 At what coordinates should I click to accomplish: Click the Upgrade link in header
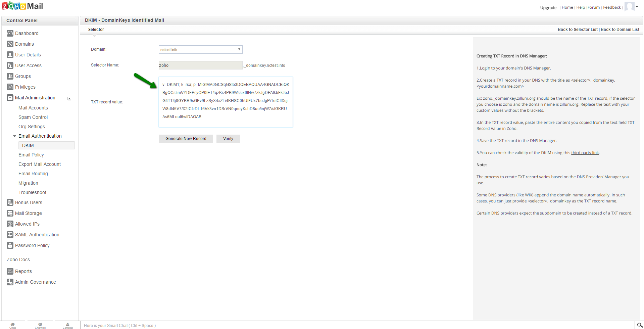click(548, 7)
